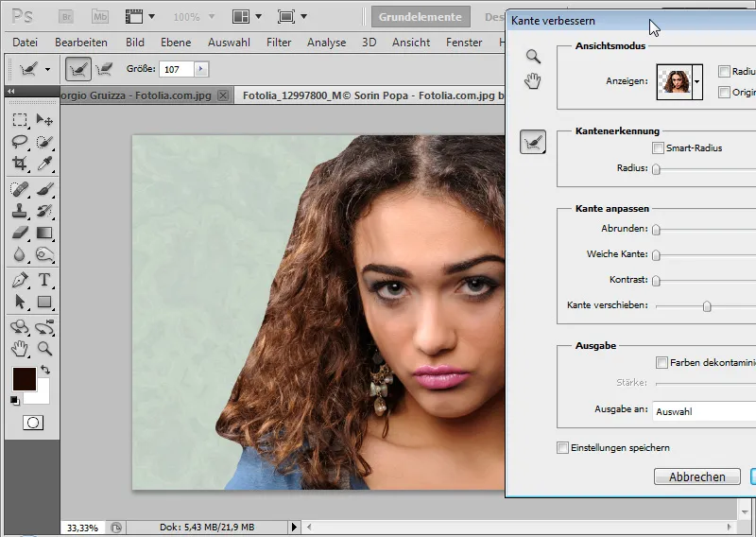Enable the Smart-Radius checkbox
The height and width of the screenshot is (537, 756).
[658, 148]
